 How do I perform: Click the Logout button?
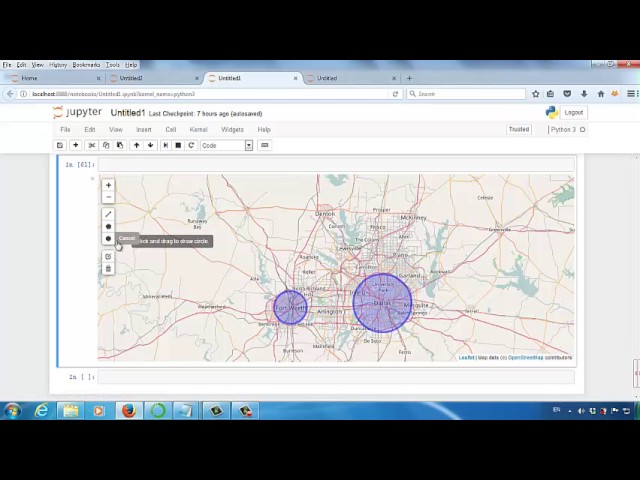[573, 113]
